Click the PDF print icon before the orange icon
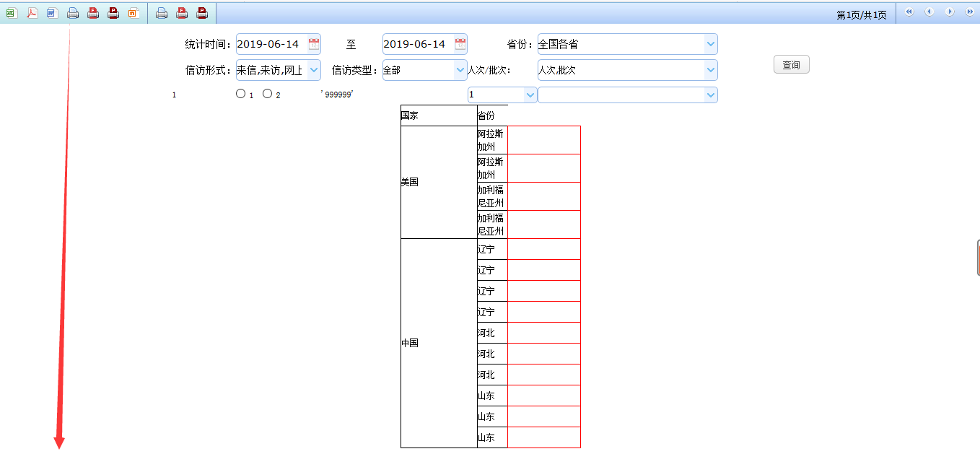Screen dimensions: 980x454 pyautogui.click(x=113, y=12)
